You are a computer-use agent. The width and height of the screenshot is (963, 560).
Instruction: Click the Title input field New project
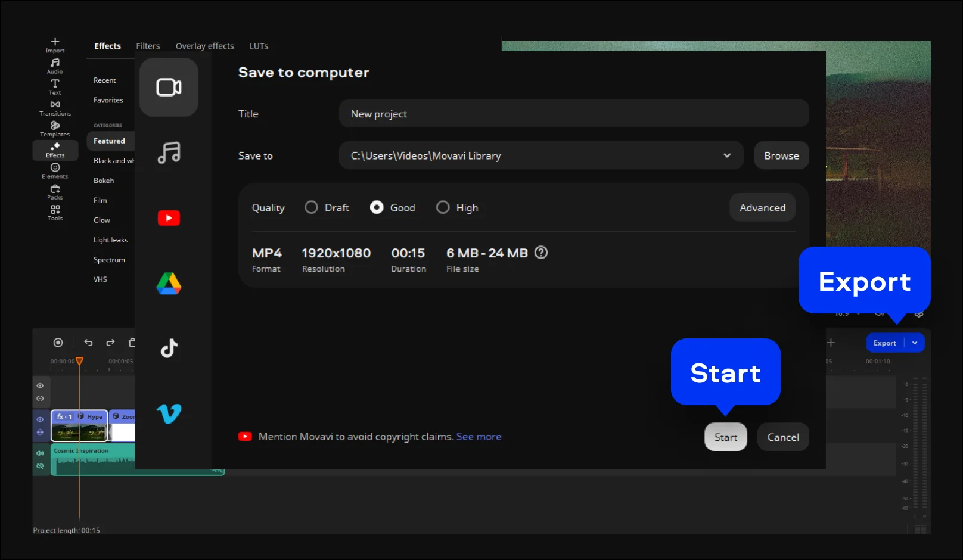click(574, 114)
